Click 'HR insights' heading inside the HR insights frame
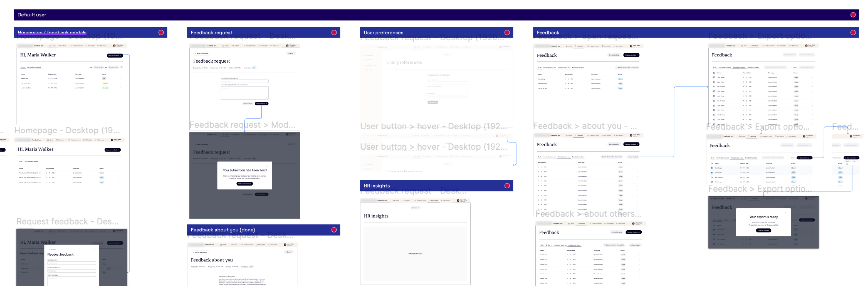This screenshot has height=286, width=868. (376, 216)
